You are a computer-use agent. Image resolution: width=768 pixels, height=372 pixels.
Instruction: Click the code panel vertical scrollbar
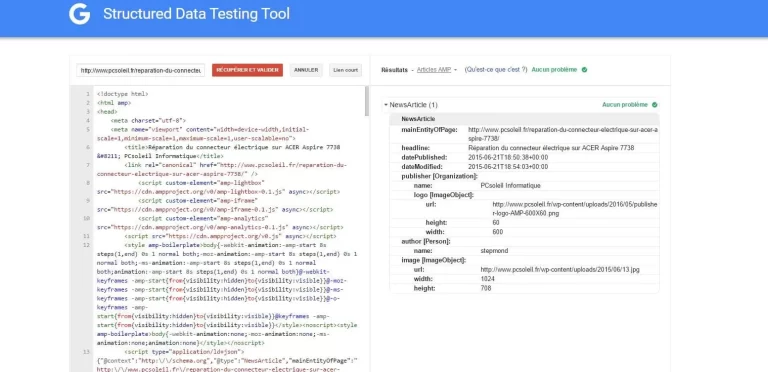pyautogui.click(x=367, y=101)
